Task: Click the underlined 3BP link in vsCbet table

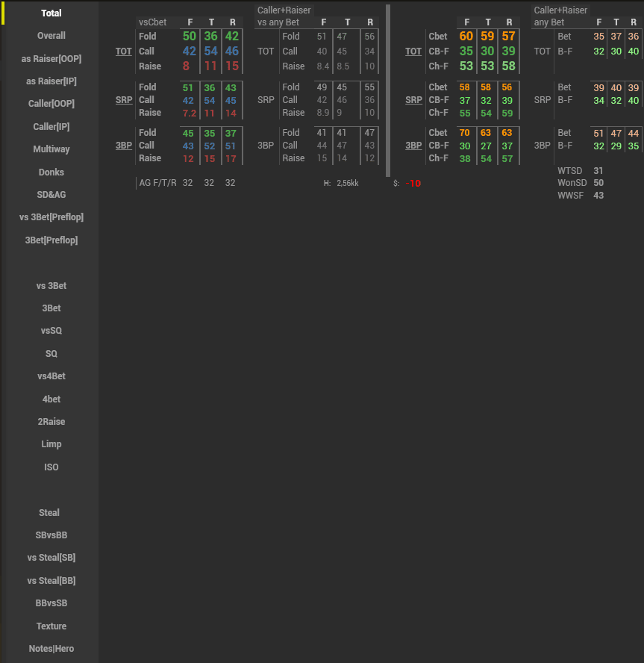Action: [123, 146]
